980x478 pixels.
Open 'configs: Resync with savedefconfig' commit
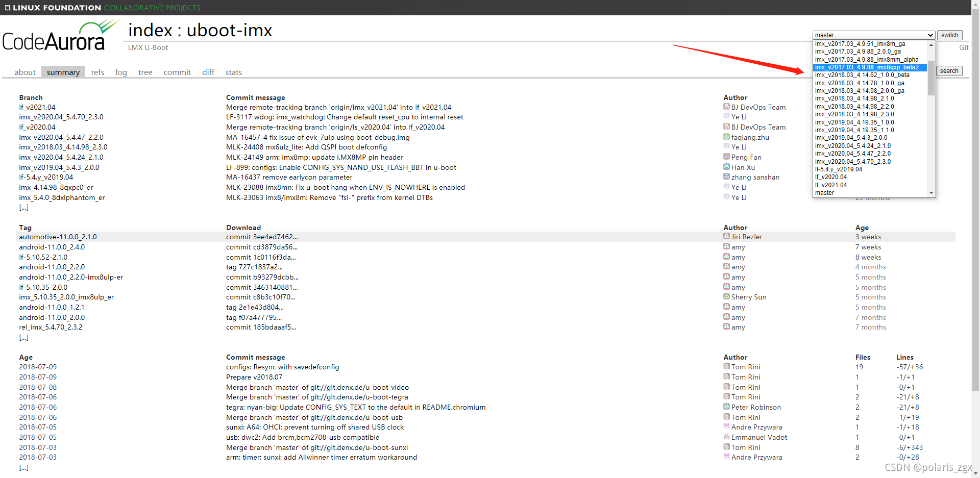pos(282,367)
